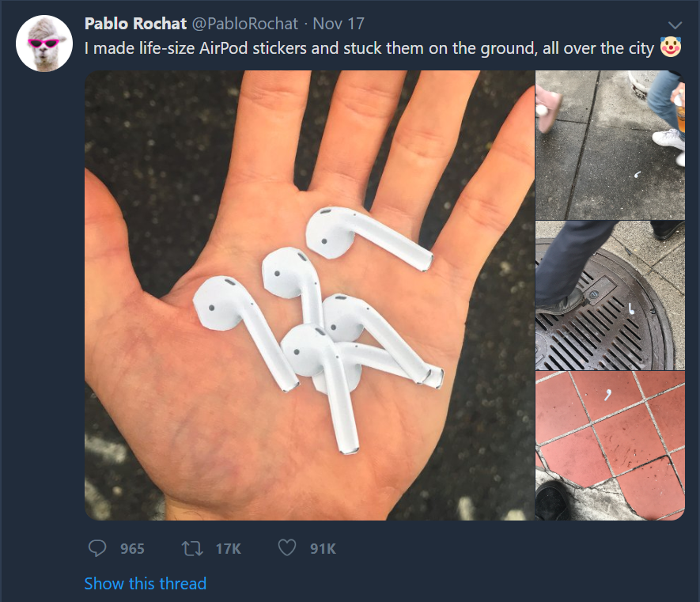
Task: Open the manhole cover grate photo
Action: [610, 295]
